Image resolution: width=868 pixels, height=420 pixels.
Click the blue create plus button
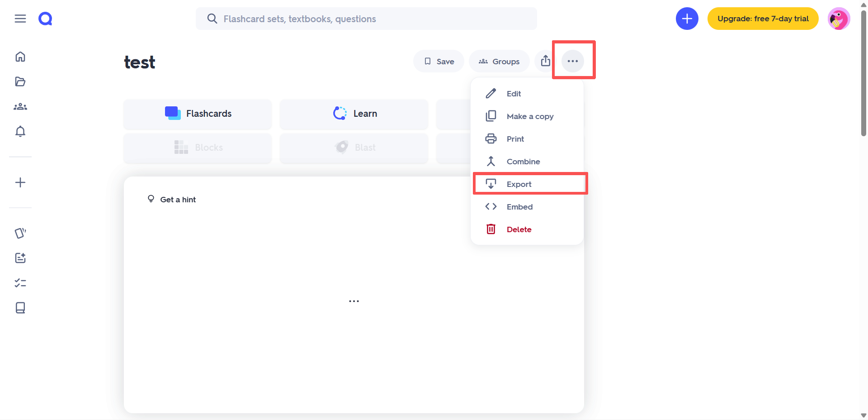(x=687, y=19)
